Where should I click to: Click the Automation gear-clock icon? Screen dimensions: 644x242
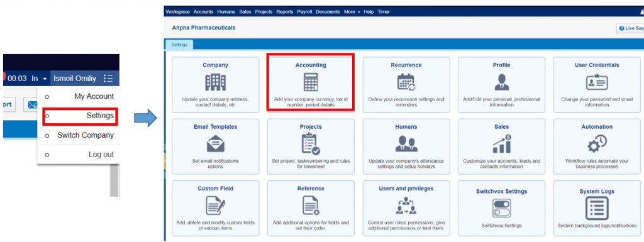tap(597, 143)
